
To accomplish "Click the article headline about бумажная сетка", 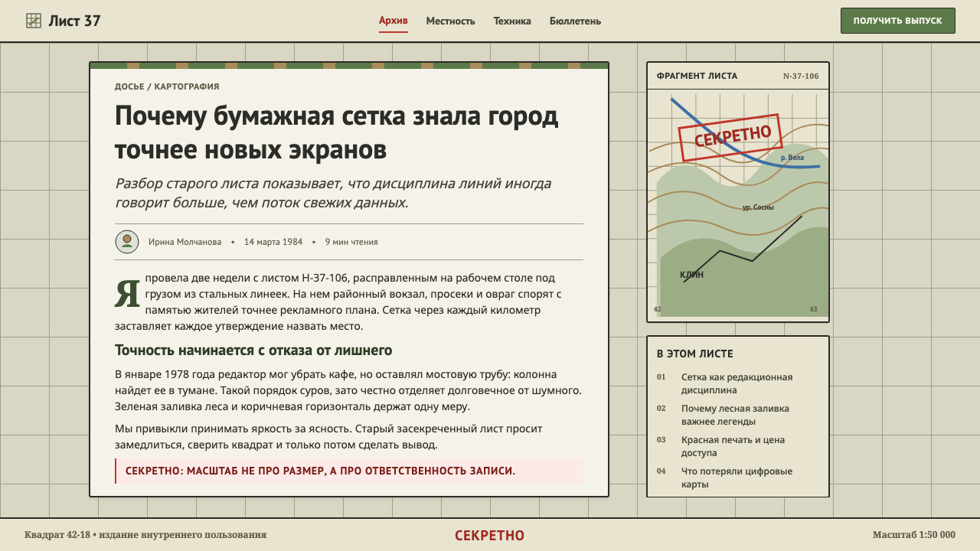I will click(x=337, y=132).
